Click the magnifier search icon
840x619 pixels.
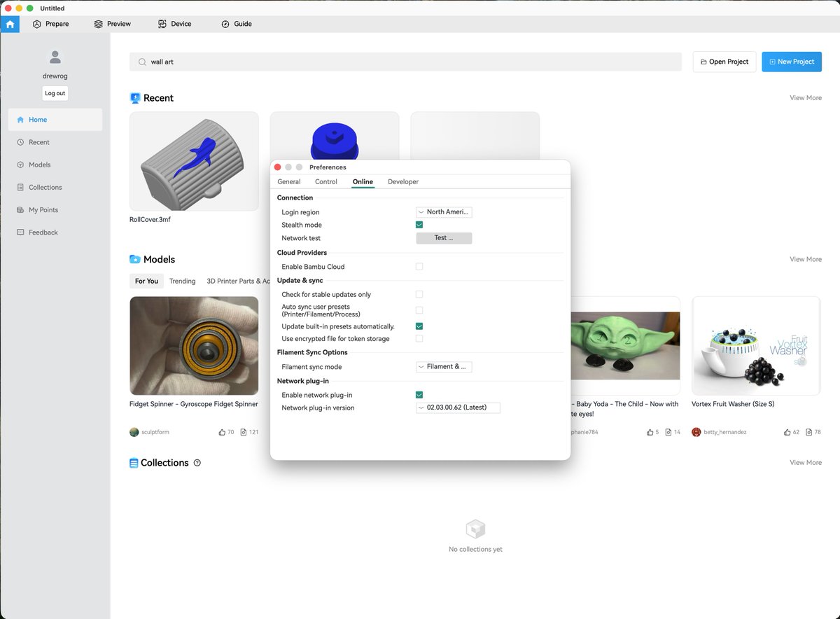[x=142, y=62]
